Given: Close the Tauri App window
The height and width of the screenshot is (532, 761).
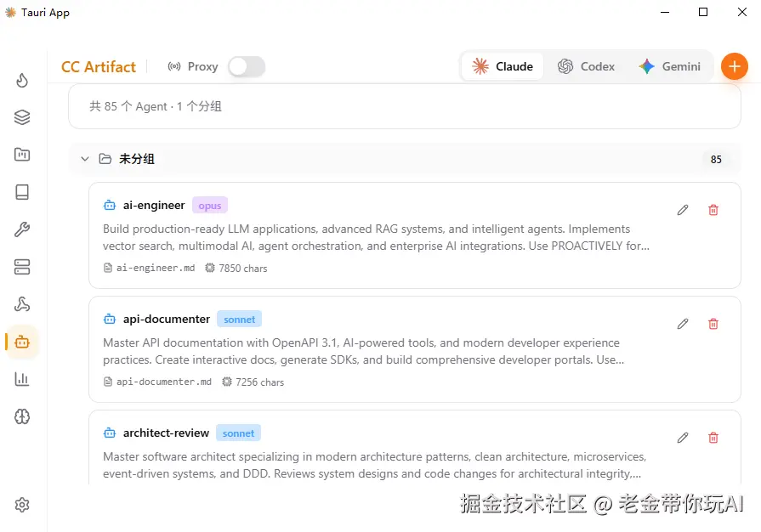Looking at the screenshot, I should (x=742, y=12).
